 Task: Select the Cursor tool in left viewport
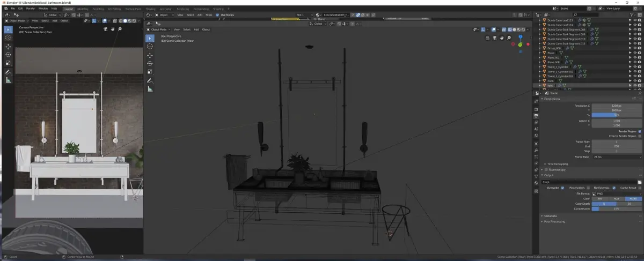pyautogui.click(x=8, y=38)
